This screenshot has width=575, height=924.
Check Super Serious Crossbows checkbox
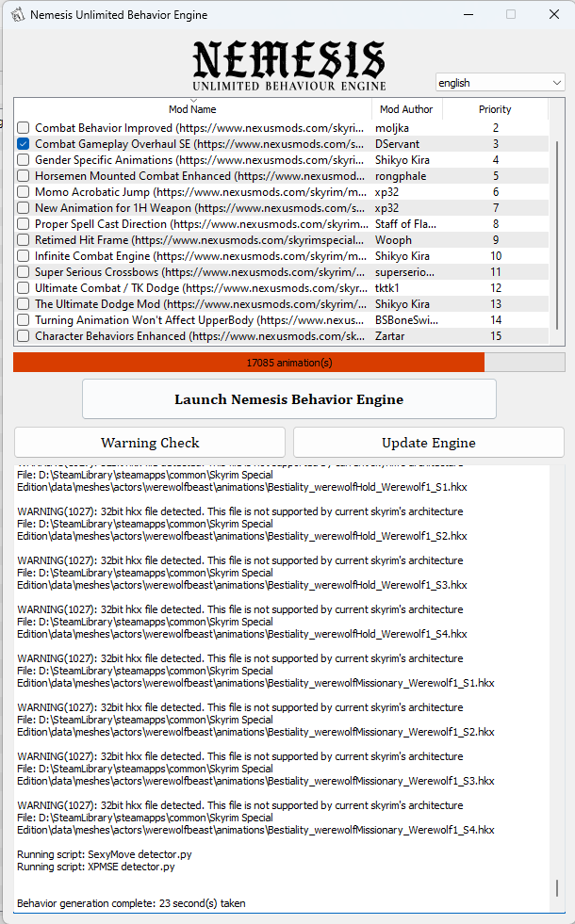click(23, 271)
